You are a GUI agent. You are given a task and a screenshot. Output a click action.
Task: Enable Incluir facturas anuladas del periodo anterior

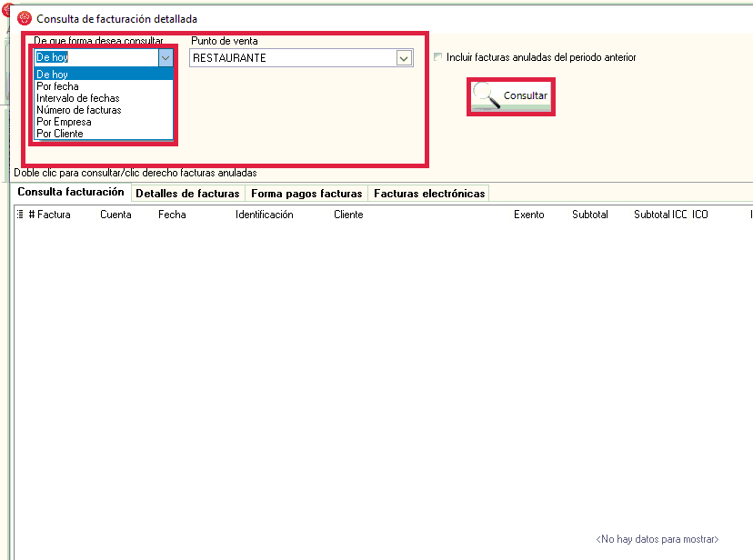438,57
